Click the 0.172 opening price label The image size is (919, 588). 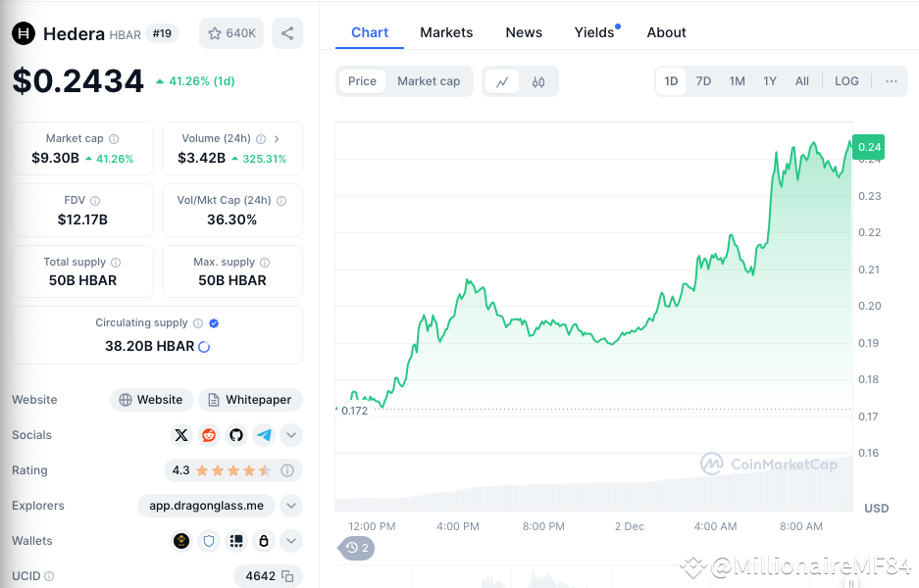tap(355, 411)
